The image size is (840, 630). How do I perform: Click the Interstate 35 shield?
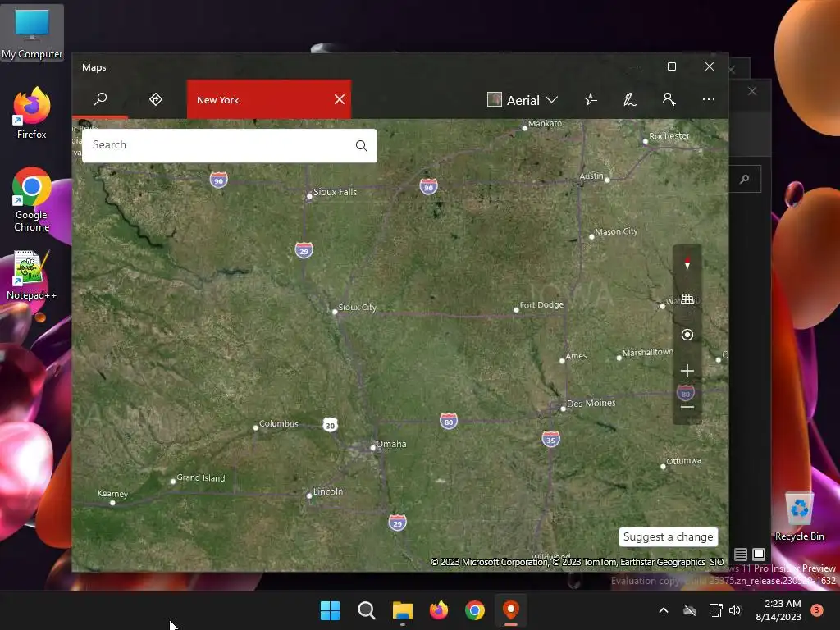click(550, 440)
